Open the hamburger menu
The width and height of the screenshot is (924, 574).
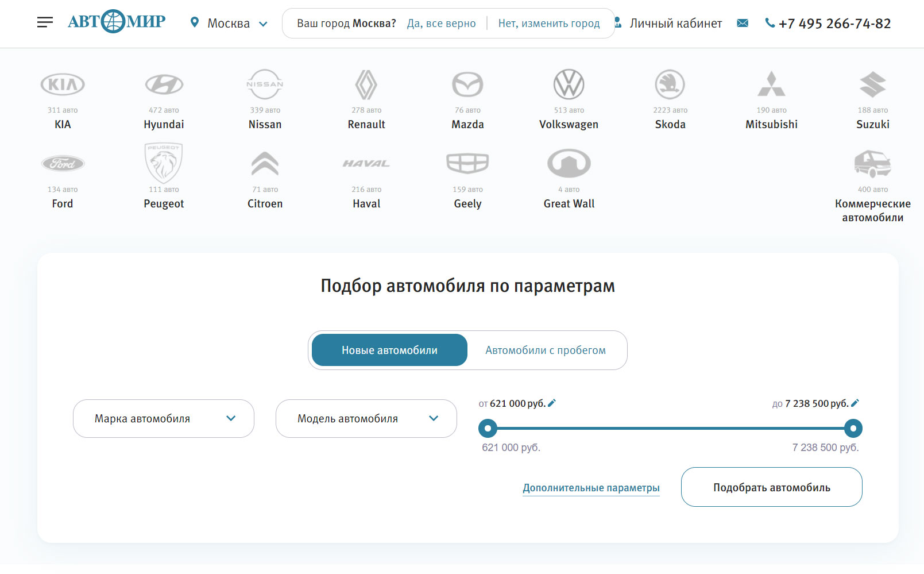45,22
